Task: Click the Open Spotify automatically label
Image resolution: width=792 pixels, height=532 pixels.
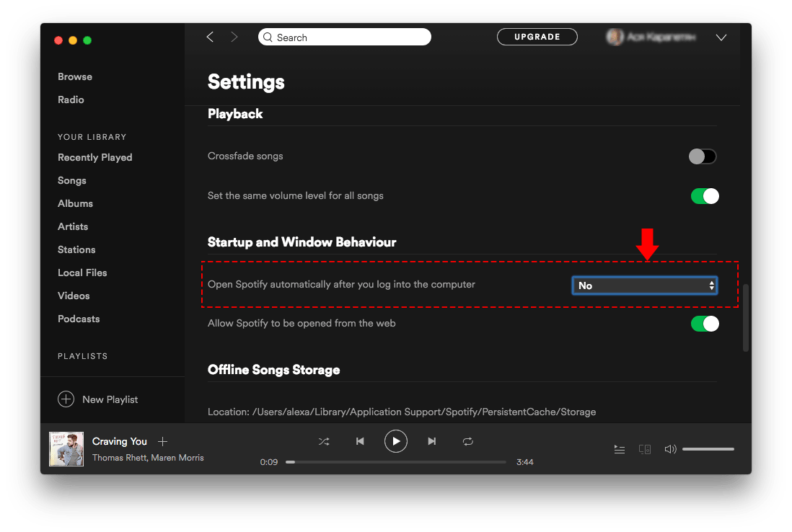Action: (341, 284)
